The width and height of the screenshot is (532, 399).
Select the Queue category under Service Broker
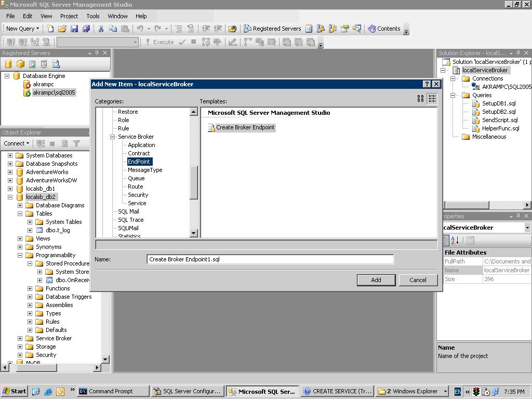point(136,178)
